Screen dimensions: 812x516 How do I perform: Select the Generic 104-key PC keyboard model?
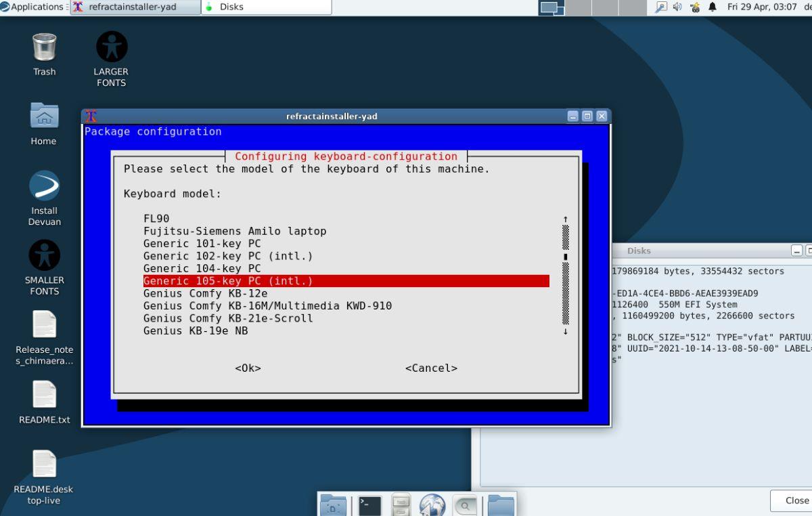(x=203, y=268)
